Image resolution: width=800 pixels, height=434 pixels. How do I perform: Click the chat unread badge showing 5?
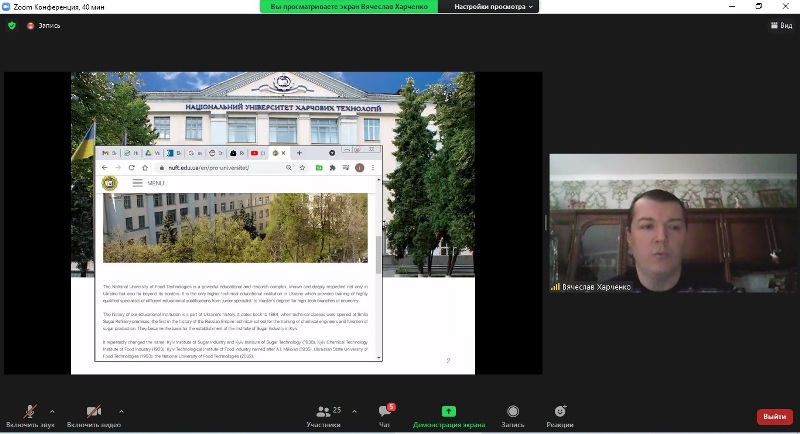pos(391,406)
